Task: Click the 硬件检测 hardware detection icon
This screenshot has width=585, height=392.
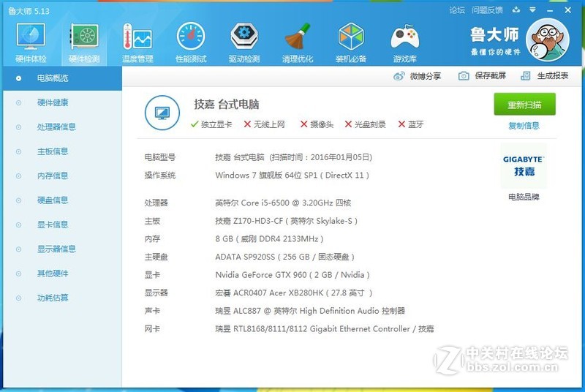Action: click(x=83, y=42)
